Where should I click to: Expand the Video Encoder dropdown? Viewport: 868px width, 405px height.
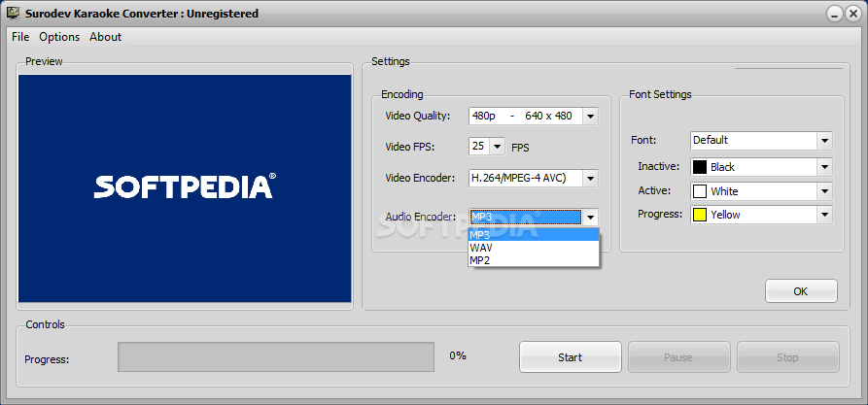(x=590, y=178)
